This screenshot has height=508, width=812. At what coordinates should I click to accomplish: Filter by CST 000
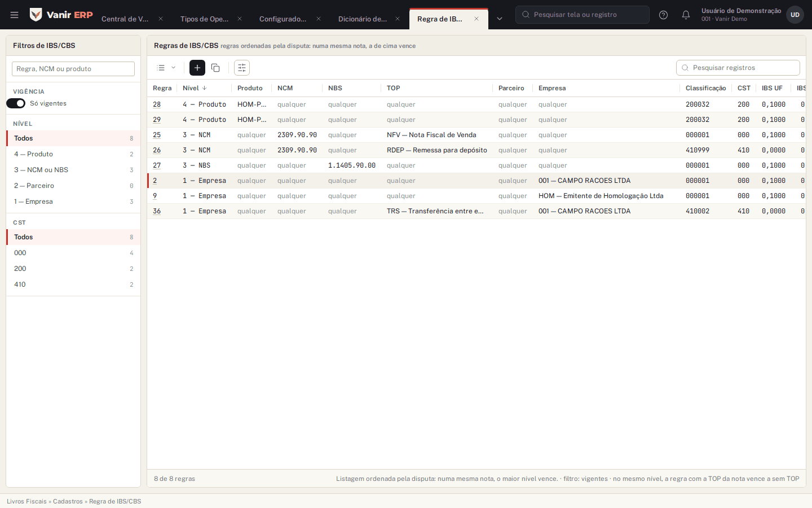tap(73, 253)
